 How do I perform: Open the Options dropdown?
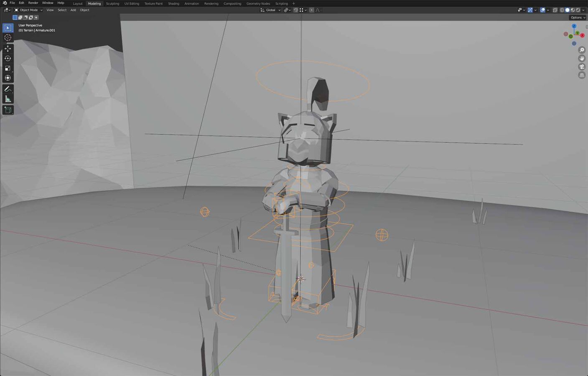578,18
